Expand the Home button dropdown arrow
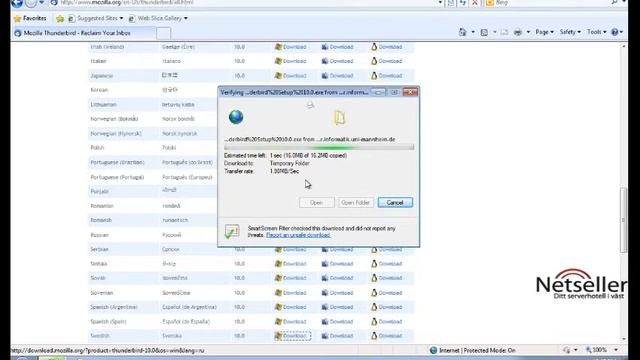Image resolution: width=640 pixels, height=360 pixels. [473, 32]
